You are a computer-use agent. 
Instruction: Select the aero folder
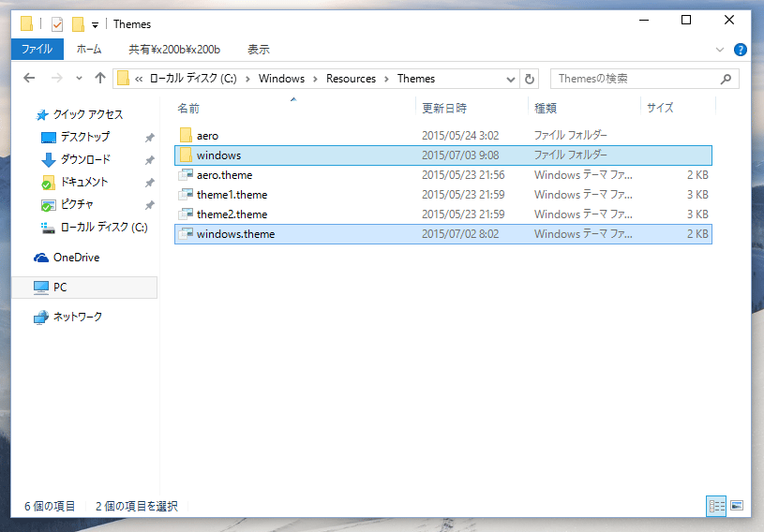pos(443,135)
